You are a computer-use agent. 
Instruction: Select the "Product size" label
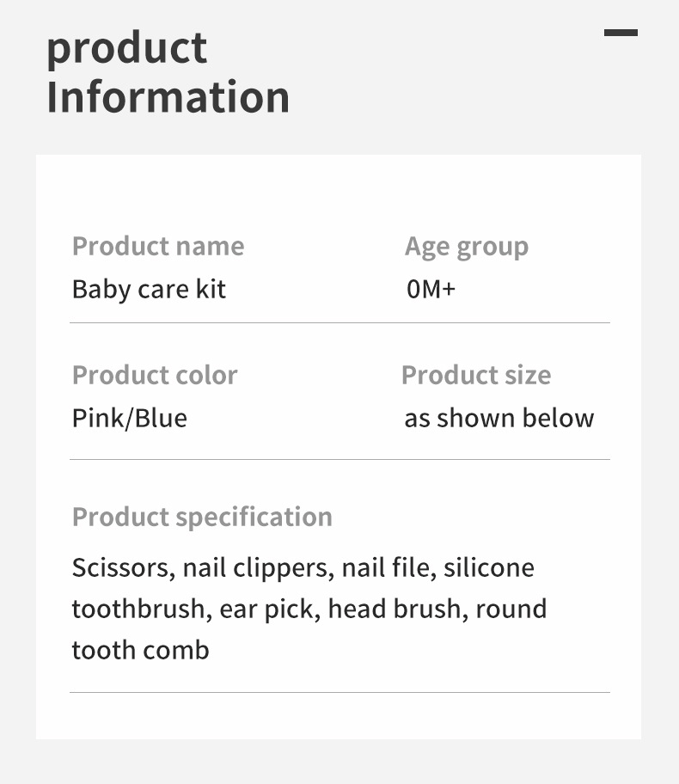[475, 376]
